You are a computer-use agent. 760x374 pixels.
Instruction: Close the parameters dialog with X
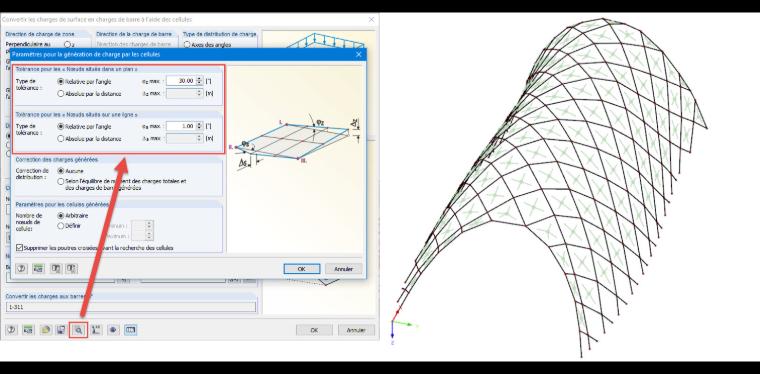[x=359, y=55]
